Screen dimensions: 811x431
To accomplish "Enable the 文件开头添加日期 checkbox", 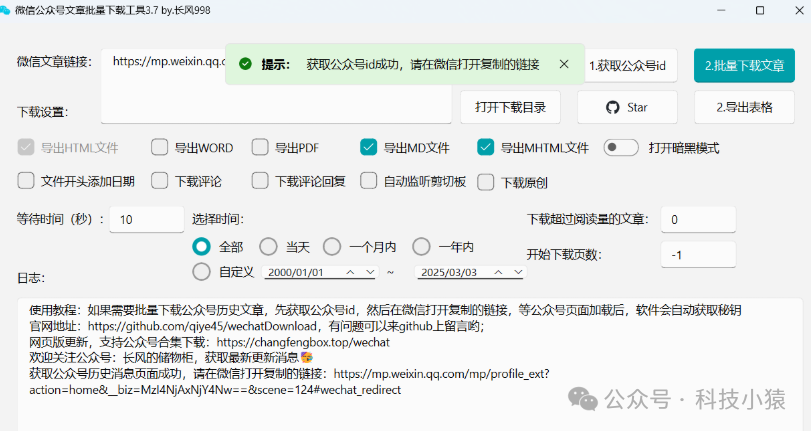I will (26, 181).
